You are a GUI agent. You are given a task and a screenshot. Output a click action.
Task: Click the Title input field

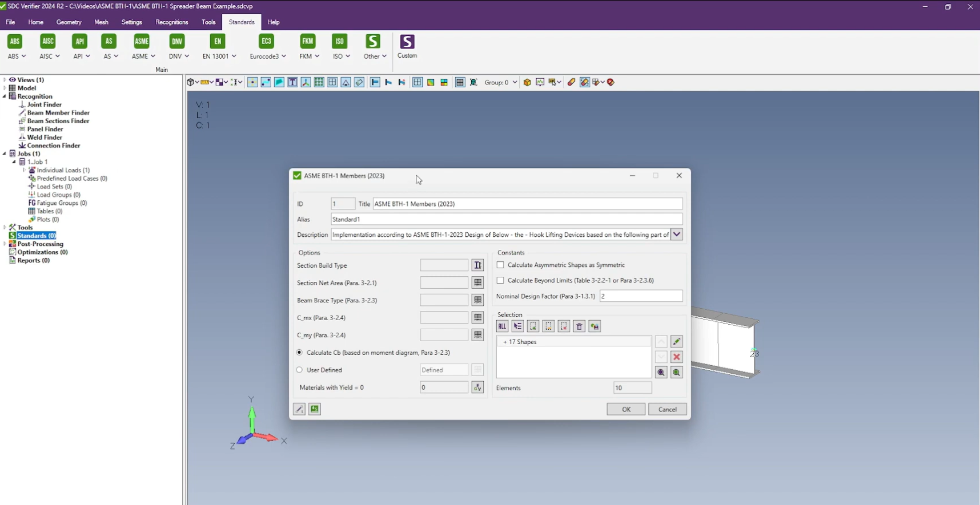(528, 204)
